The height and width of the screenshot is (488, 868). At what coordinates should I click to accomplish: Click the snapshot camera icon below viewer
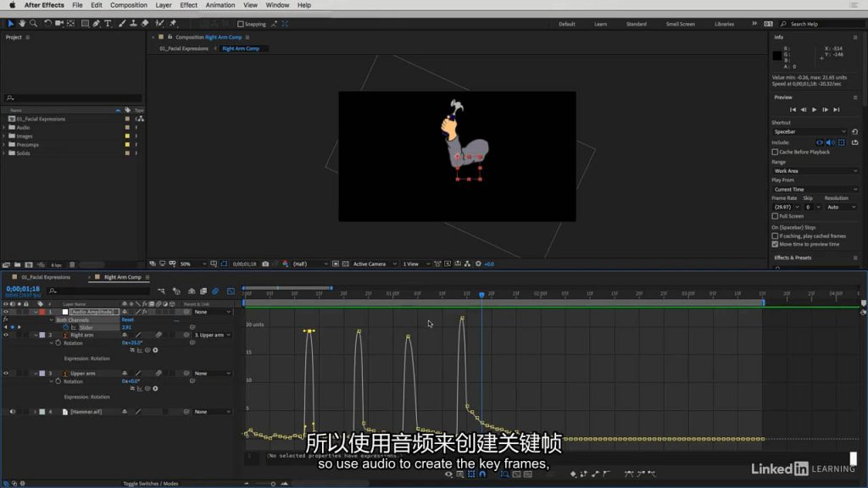pos(265,264)
